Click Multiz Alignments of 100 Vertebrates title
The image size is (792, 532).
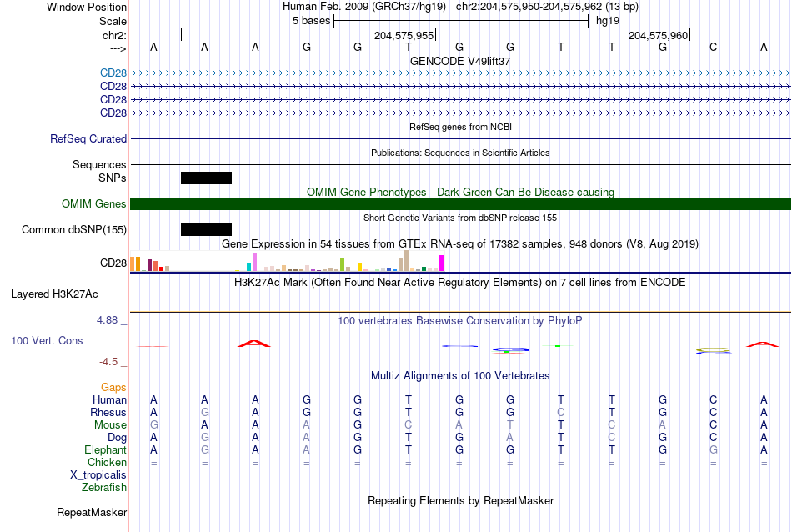pos(460,375)
